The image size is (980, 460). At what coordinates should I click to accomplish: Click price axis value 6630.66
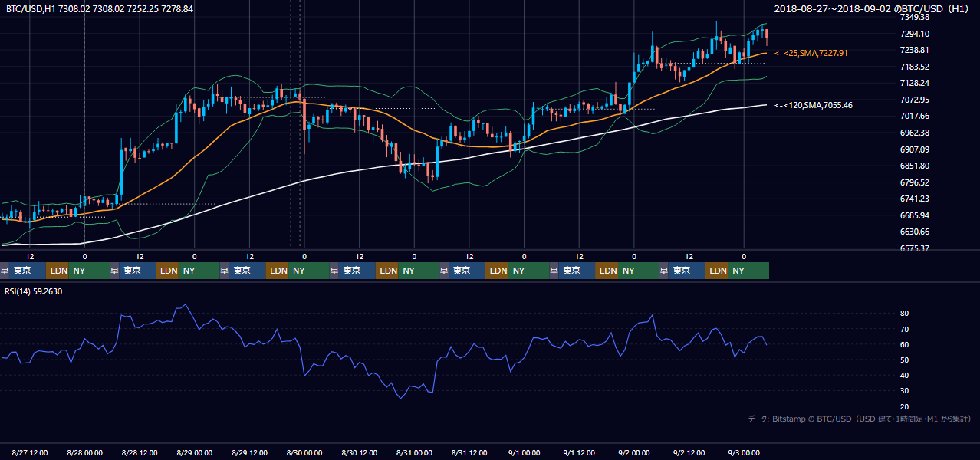[x=915, y=232]
